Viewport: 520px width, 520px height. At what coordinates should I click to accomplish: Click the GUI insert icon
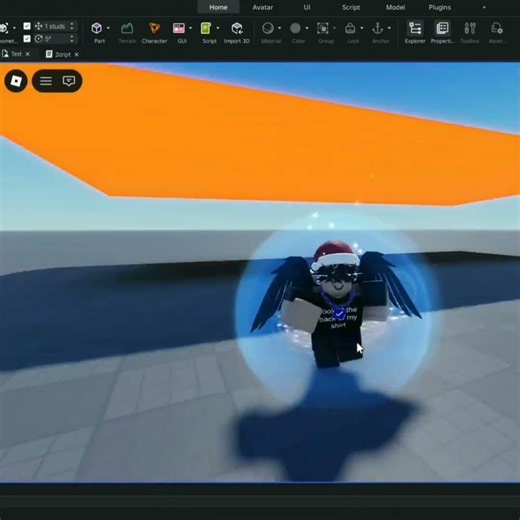(x=179, y=28)
